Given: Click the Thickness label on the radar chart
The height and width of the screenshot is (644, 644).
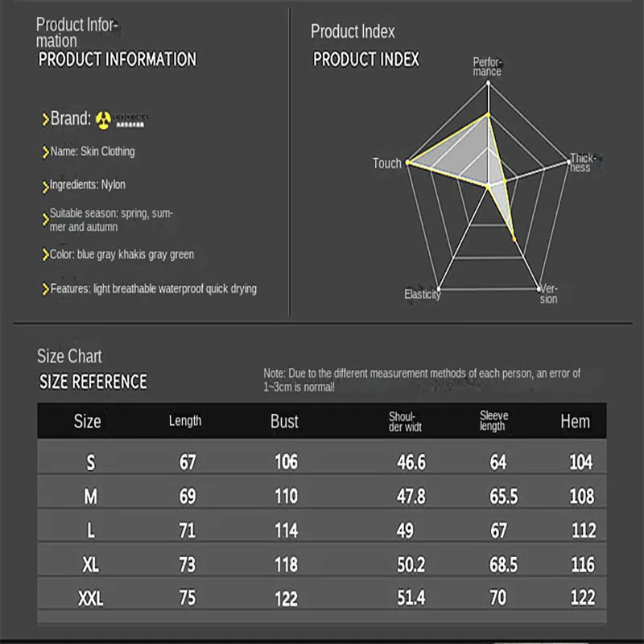Looking at the screenshot, I should coord(582,163).
